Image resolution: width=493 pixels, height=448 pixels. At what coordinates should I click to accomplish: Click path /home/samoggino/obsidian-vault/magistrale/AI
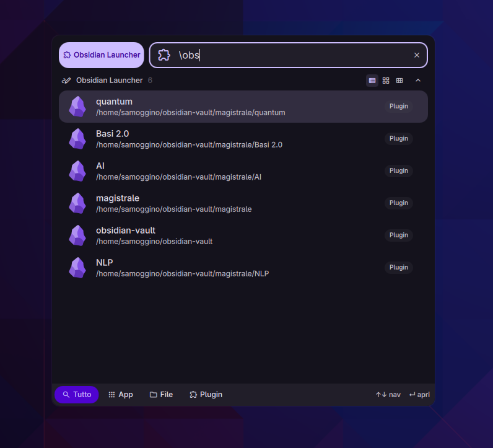(178, 177)
